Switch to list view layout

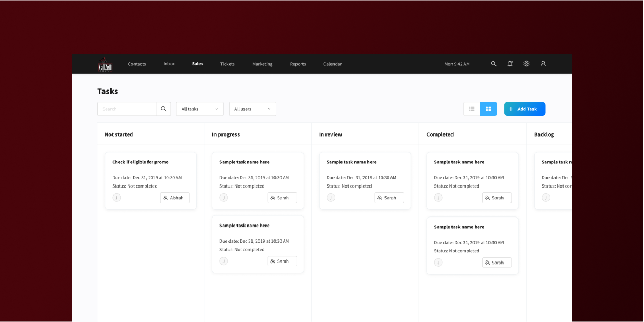click(472, 109)
